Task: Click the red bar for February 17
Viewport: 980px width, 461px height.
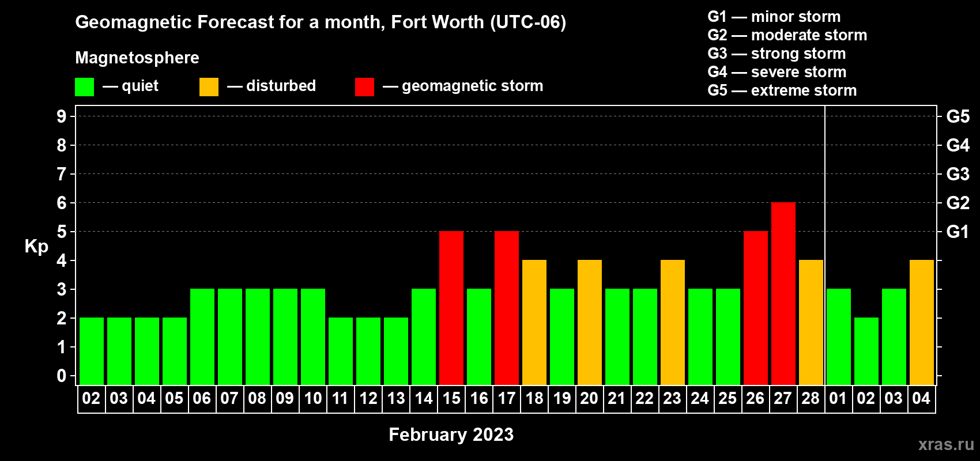Action: point(506,308)
